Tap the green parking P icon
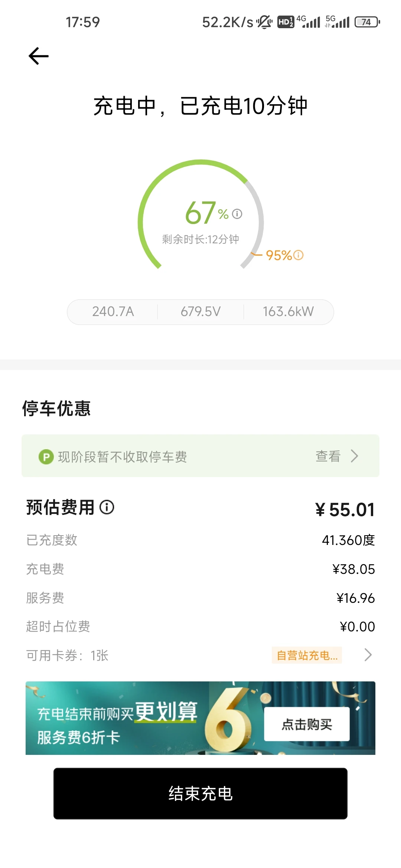This screenshot has width=401, height=868. (46, 457)
